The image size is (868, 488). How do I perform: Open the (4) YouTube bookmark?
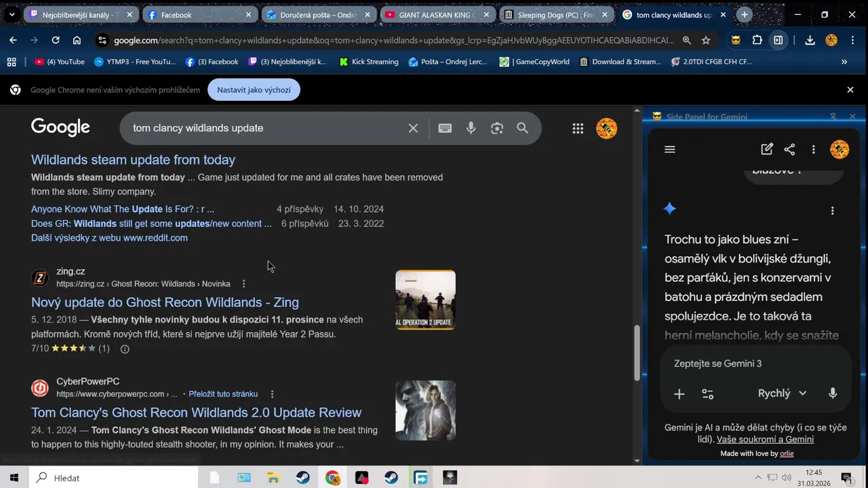60,62
